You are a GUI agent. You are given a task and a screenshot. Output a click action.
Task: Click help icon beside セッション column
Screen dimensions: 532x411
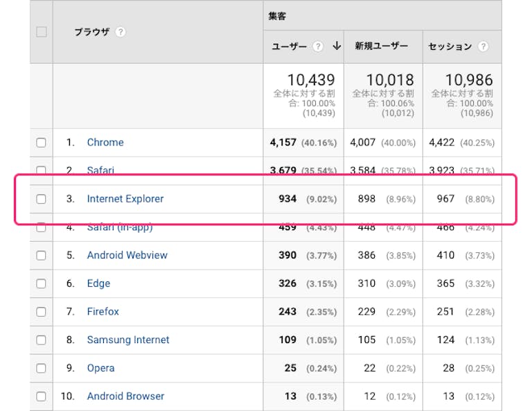[483, 46]
